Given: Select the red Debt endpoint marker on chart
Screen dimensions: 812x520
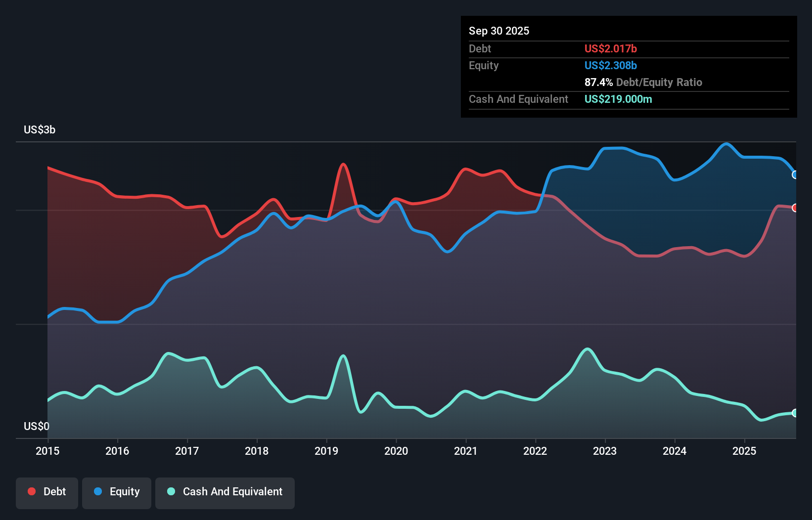Looking at the screenshot, I should point(795,208).
